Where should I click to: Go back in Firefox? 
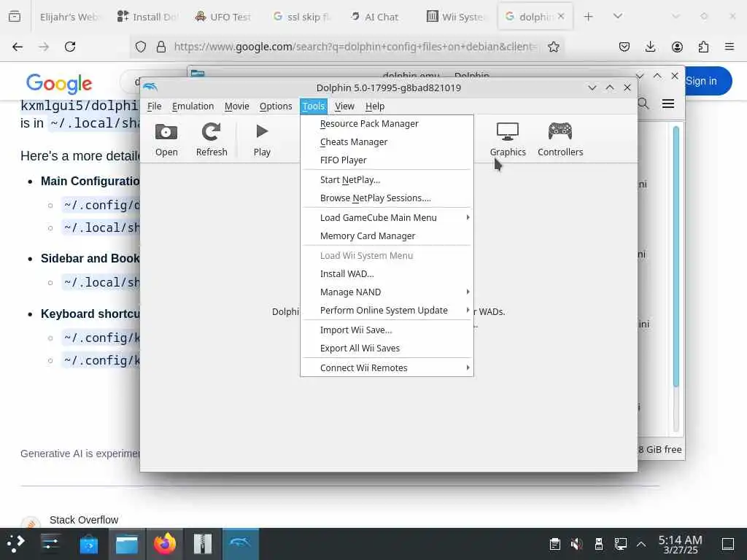coord(18,47)
